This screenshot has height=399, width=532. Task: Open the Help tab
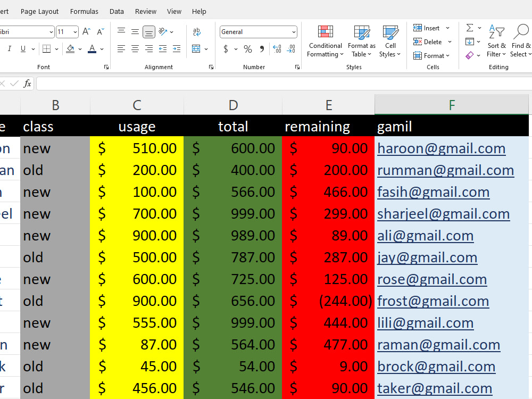(199, 12)
